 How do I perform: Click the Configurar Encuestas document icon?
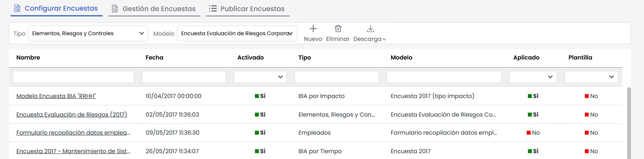(x=17, y=8)
